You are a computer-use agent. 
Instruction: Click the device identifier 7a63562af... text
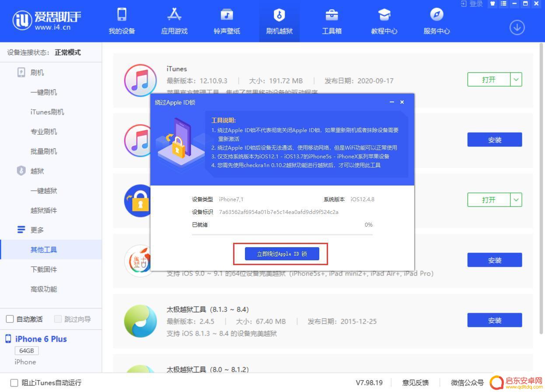coord(279,212)
